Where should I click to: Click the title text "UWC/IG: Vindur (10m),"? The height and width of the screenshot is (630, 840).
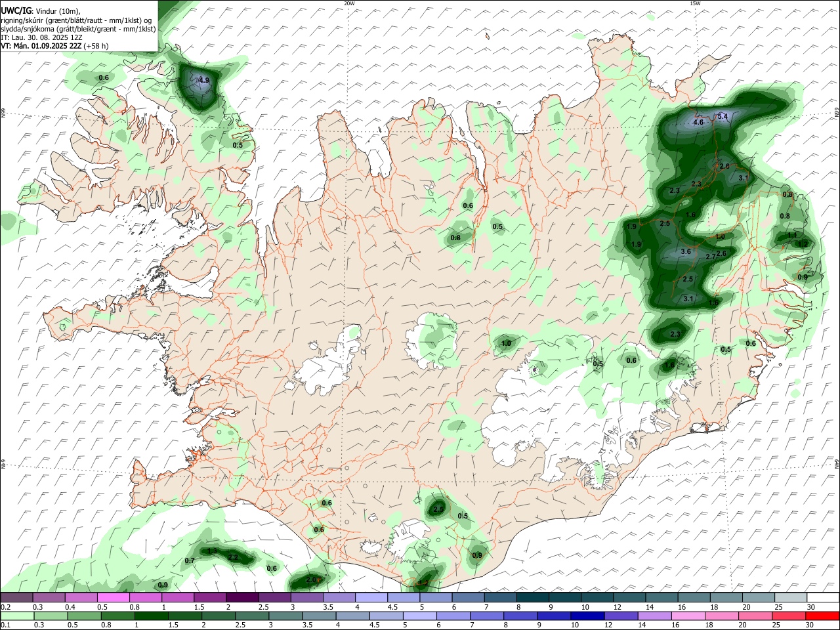pos(40,10)
